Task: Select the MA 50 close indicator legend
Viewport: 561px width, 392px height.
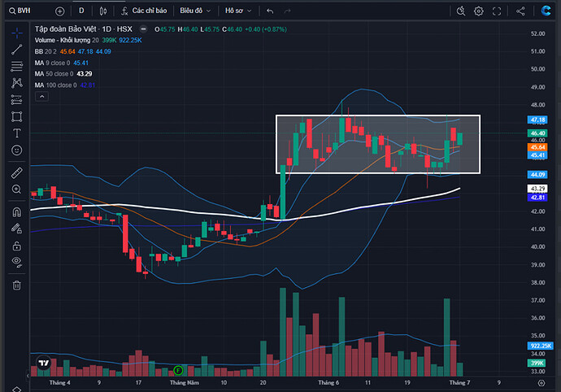Action: coord(54,74)
